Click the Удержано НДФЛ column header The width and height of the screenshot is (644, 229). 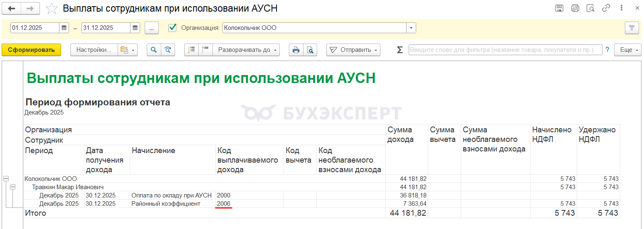click(598, 149)
